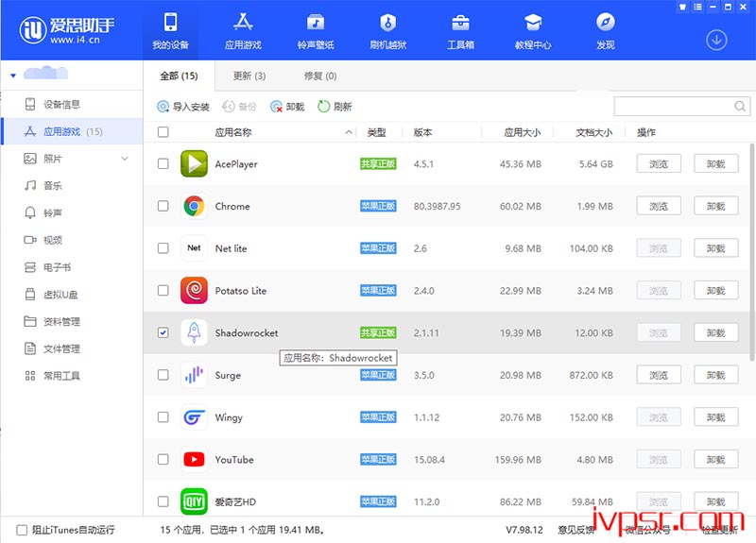The width and height of the screenshot is (756, 543).
Task: Click 卸载 uninstall toolbar button
Action: click(x=287, y=107)
